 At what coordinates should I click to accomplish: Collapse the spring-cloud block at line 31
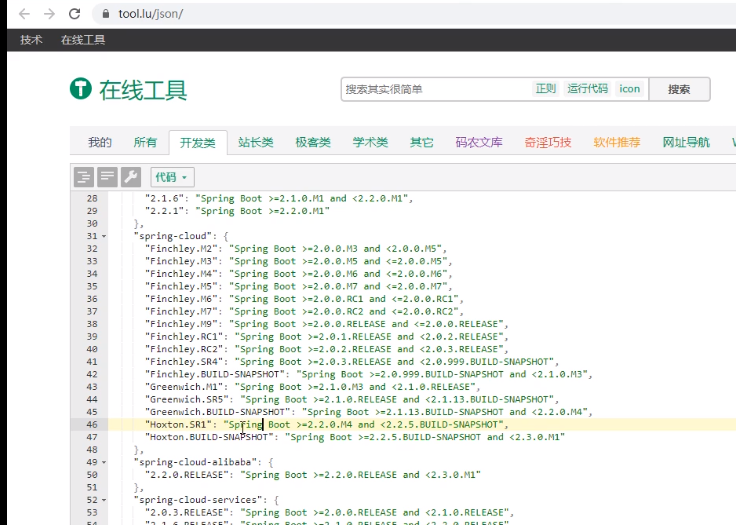click(x=104, y=236)
